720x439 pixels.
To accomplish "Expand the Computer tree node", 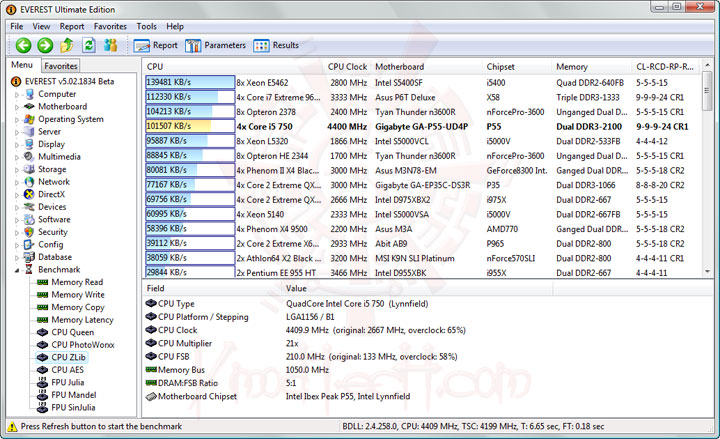I will 17,95.
